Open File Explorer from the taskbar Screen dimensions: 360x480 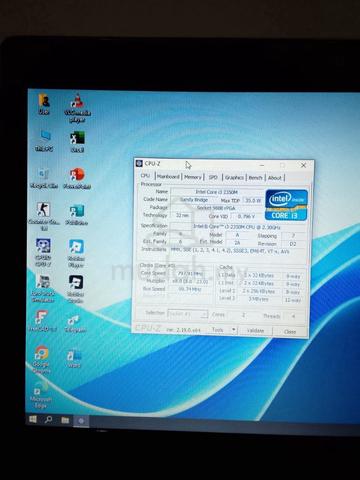click(x=65, y=420)
